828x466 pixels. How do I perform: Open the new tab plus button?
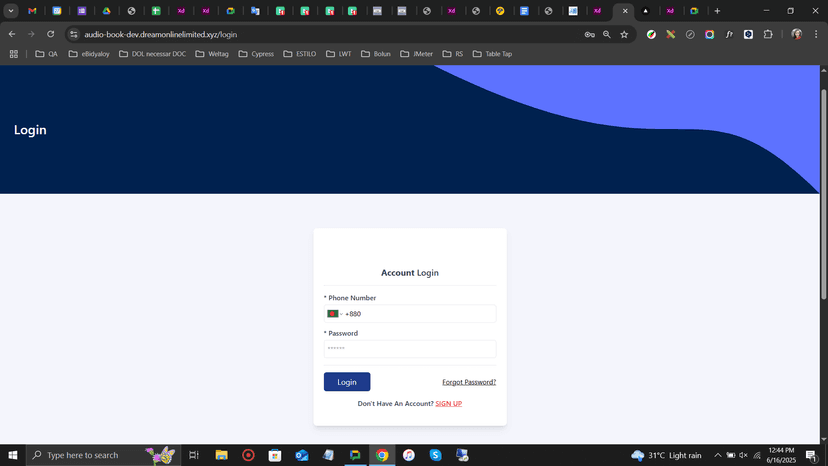pyautogui.click(x=717, y=11)
